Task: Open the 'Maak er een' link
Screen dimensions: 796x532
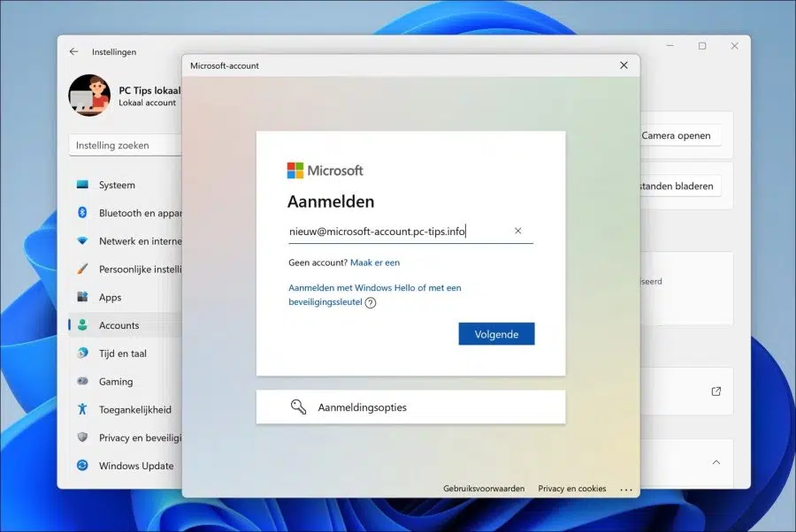Action: pyautogui.click(x=375, y=262)
